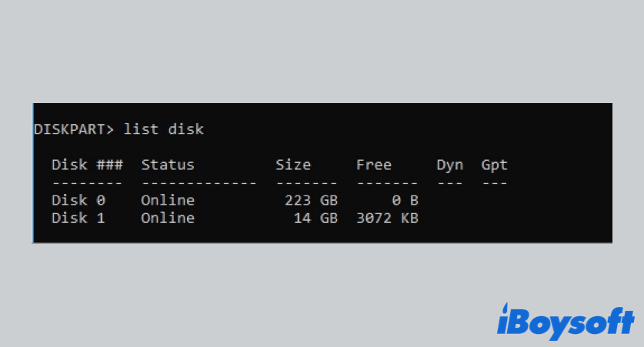
Task: Select the 'Free' column header
Action: point(374,165)
